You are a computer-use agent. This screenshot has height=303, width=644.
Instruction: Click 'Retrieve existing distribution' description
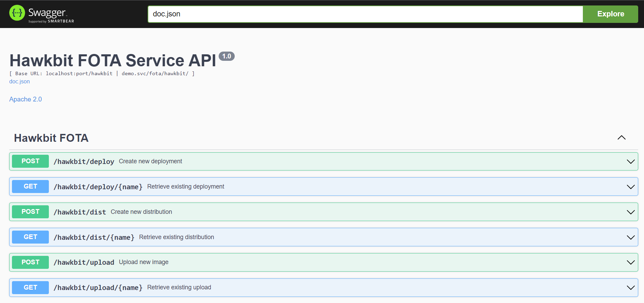tap(177, 237)
